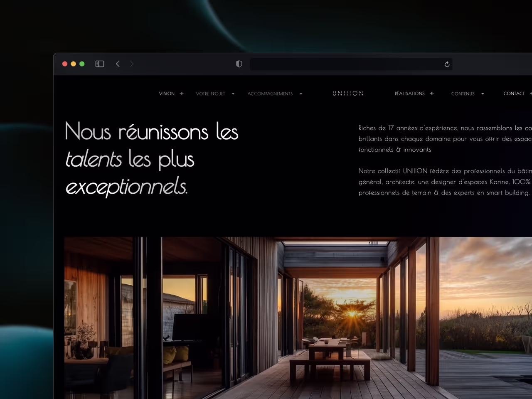The height and width of the screenshot is (399, 532).
Task: Open the ACCOMPAGNEMENTS menu
Action: click(270, 94)
